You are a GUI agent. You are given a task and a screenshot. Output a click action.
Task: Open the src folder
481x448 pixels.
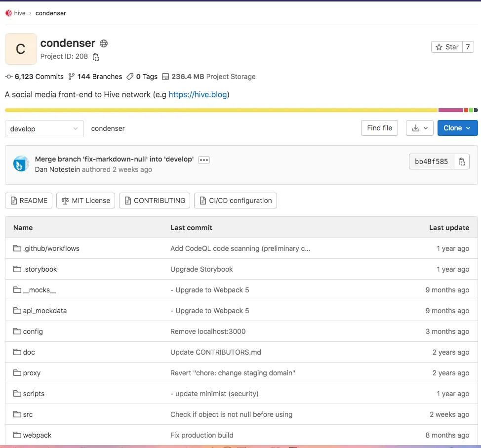pos(28,414)
